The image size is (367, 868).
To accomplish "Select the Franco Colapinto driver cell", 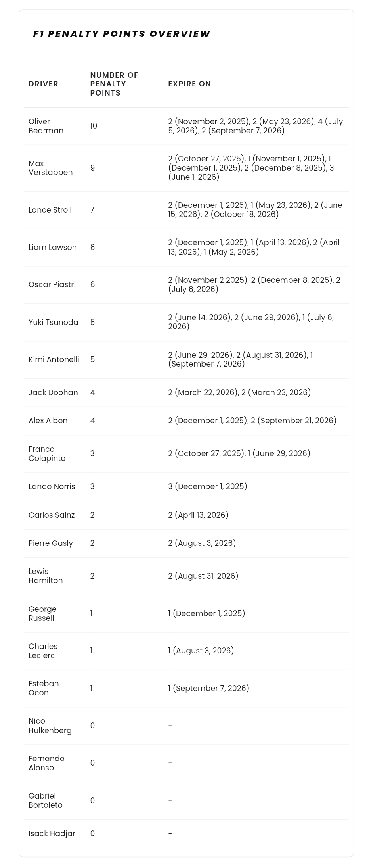I will click(47, 453).
